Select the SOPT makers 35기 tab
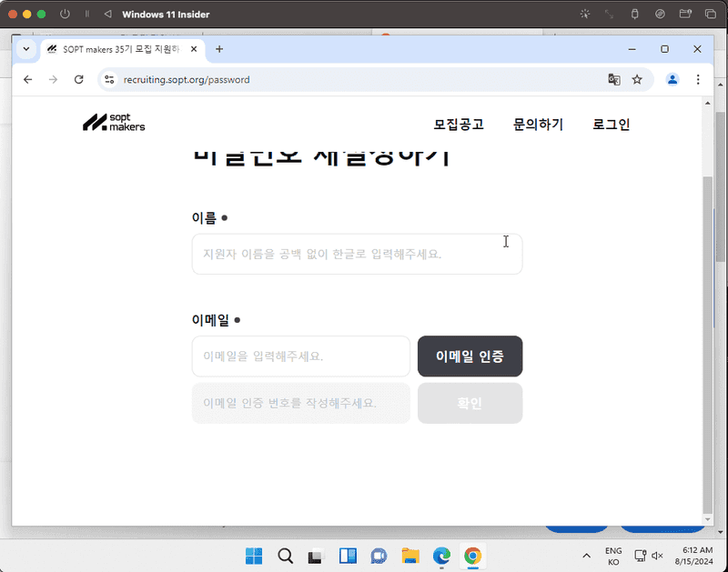The image size is (728, 572). 118,50
